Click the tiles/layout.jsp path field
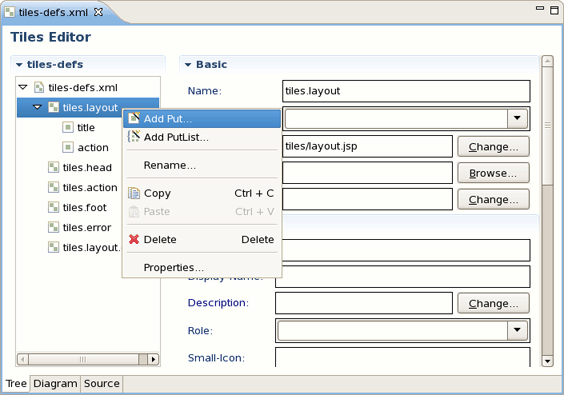Screen dimensions: 564x395 [x=367, y=146]
